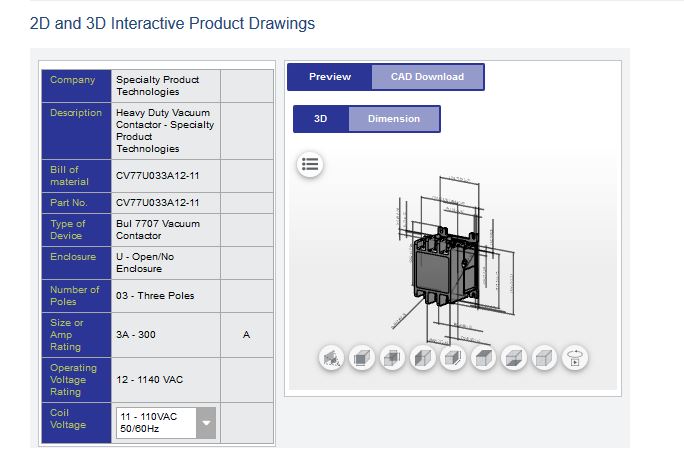
Task: Click the section-cut measure view icon
Action: (x=331, y=359)
